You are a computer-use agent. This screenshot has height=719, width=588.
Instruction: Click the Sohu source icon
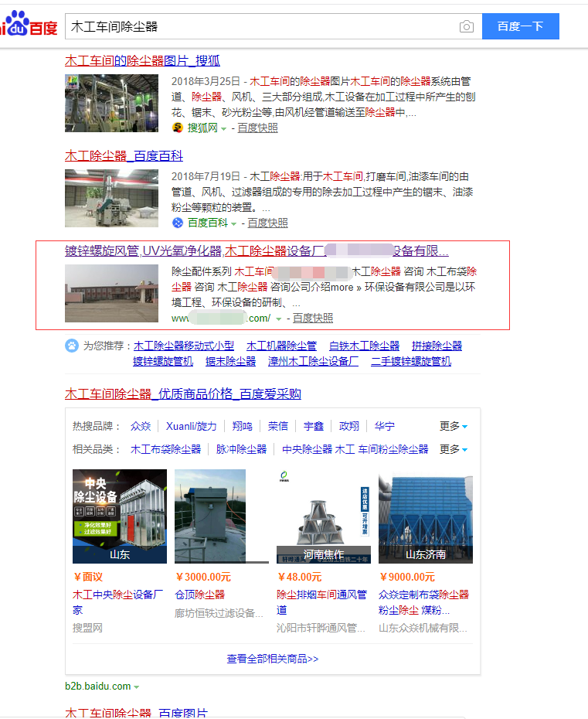(x=178, y=128)
